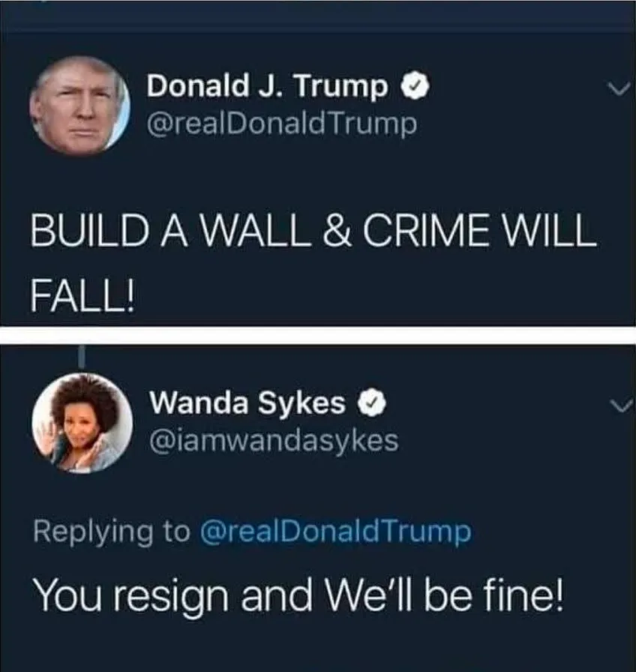The height and width of the screenshot is (672, 636).
Task: Open Donald J. Trump's profile picture
Action: [79, 106]
